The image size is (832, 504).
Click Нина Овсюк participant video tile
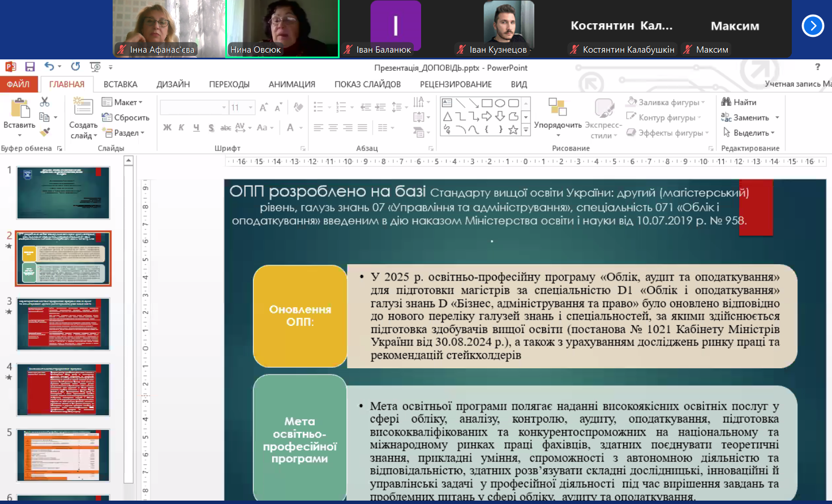[x=282, y=28]
